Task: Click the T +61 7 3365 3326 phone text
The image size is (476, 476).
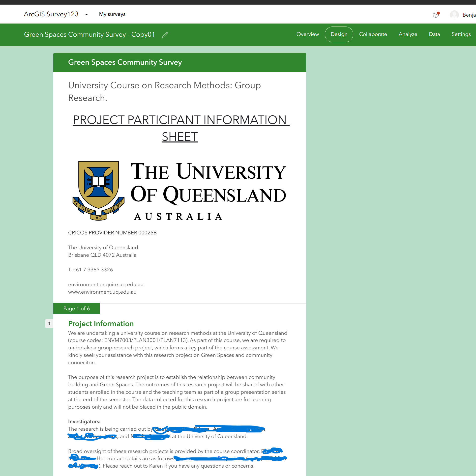Action: point(90,270)
